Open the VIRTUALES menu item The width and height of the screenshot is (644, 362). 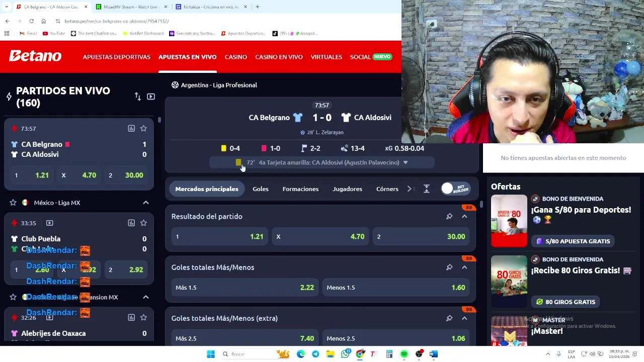click(x=327, y=57)
